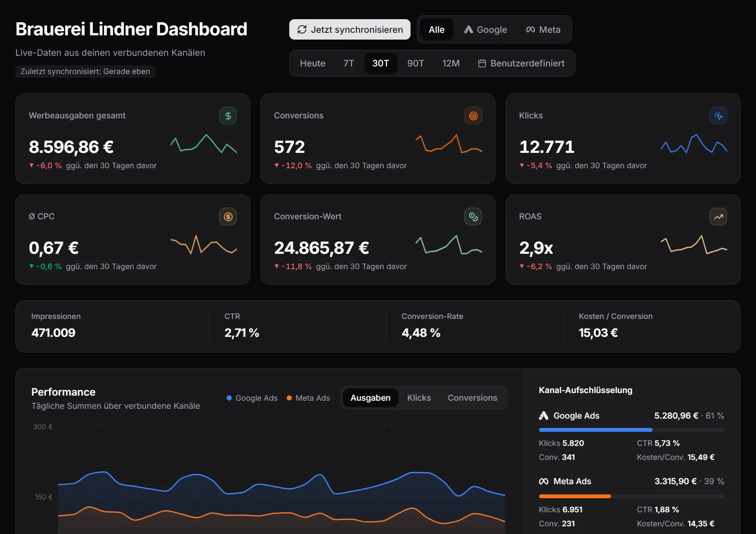Switch Performance chart to Conversions
The height and width of the screenshot is (534, 756).
tap(472, 398)
